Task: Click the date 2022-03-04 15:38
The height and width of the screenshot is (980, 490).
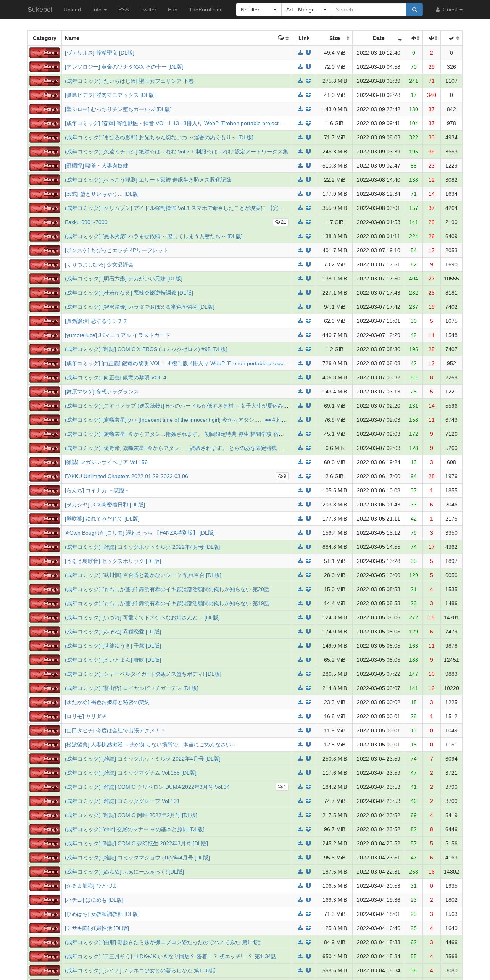Action: point(379,942)
